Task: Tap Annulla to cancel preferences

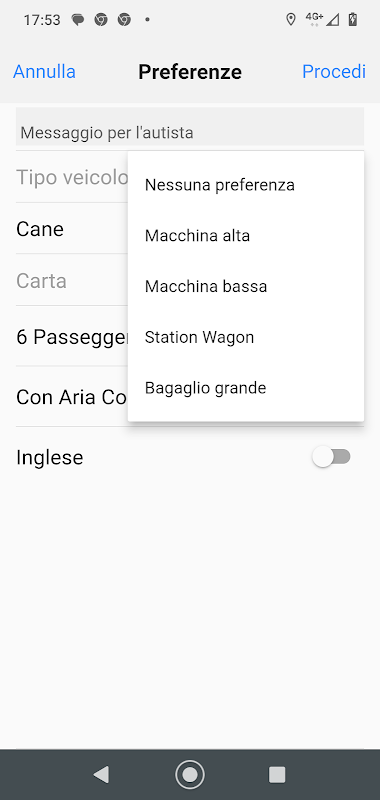Action: (x=44, y=71)
